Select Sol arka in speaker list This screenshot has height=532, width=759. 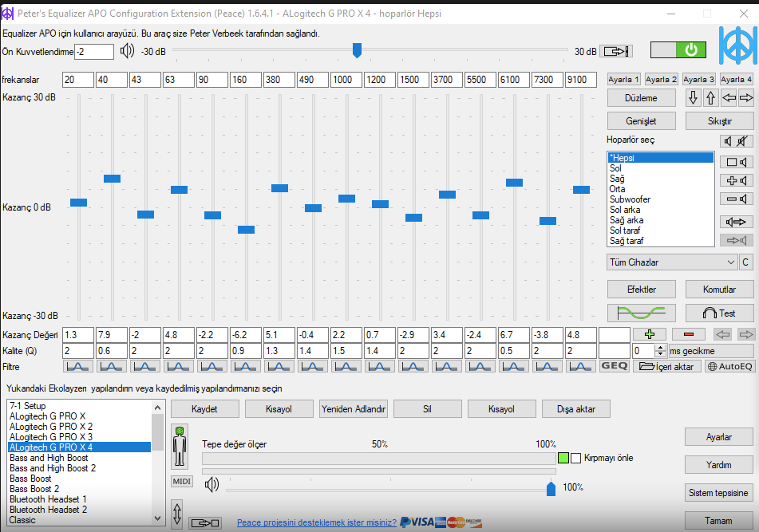click(x=661, y=210)
